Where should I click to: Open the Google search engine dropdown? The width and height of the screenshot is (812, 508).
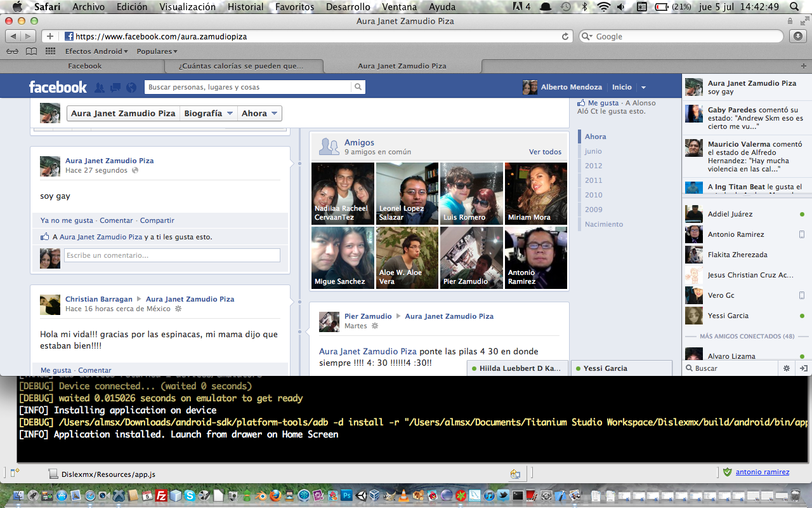tap(587, 36)
